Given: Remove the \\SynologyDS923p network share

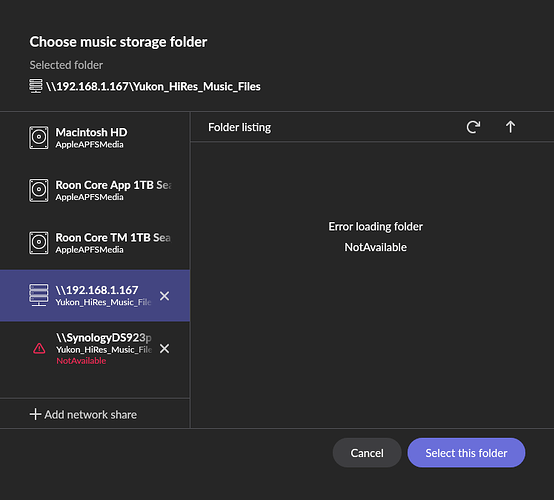Looking at the screenshot, I should tap(164, 348).
